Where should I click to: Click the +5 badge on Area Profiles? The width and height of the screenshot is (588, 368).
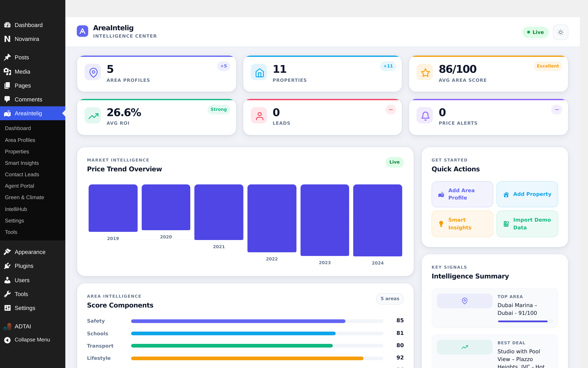[x=224, y=66]
